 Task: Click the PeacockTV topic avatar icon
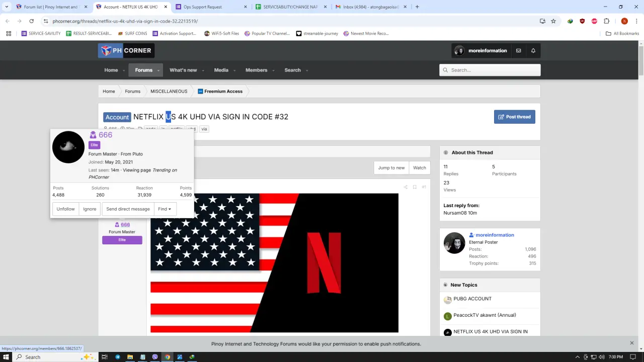(448, 316)
